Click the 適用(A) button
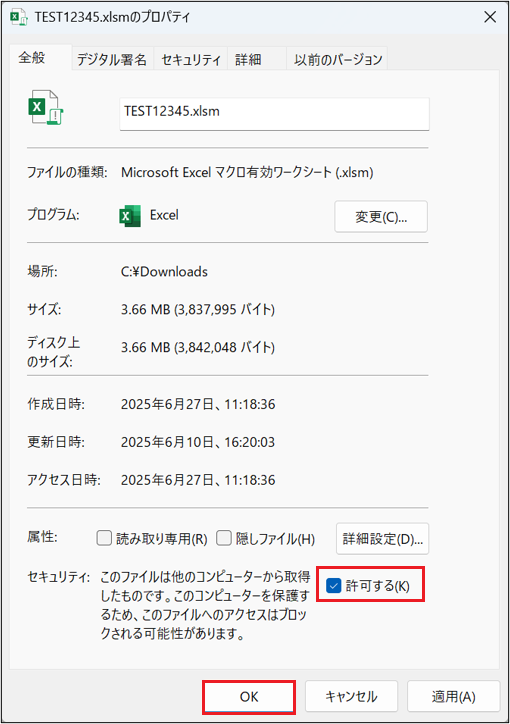The image size is (510, 724). (453, 696)
